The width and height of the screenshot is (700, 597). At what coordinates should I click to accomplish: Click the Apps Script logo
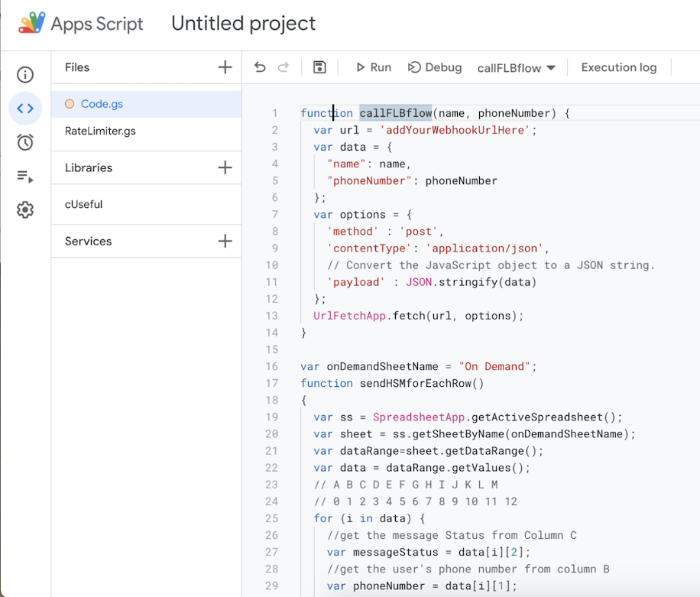32,24
